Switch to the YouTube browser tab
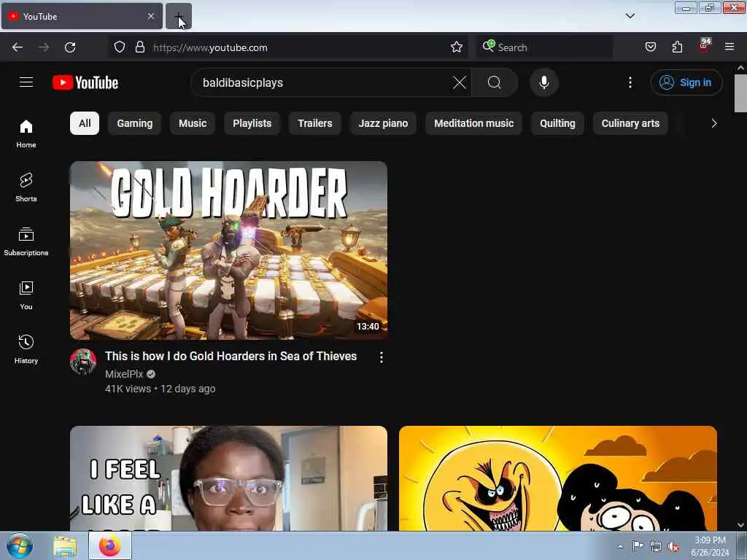 pos(82,16)
